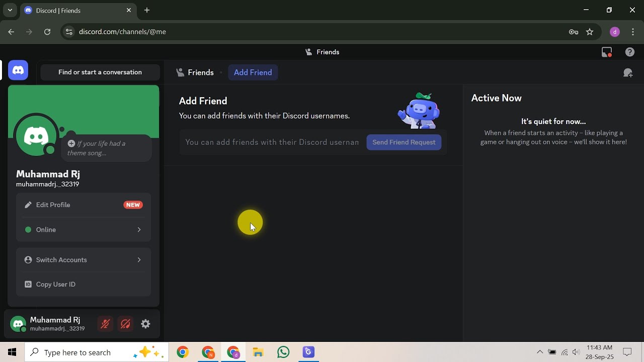Click user avatar in bottom panel
The width and height of the screenshot is (644, 362).
point(18,324)
